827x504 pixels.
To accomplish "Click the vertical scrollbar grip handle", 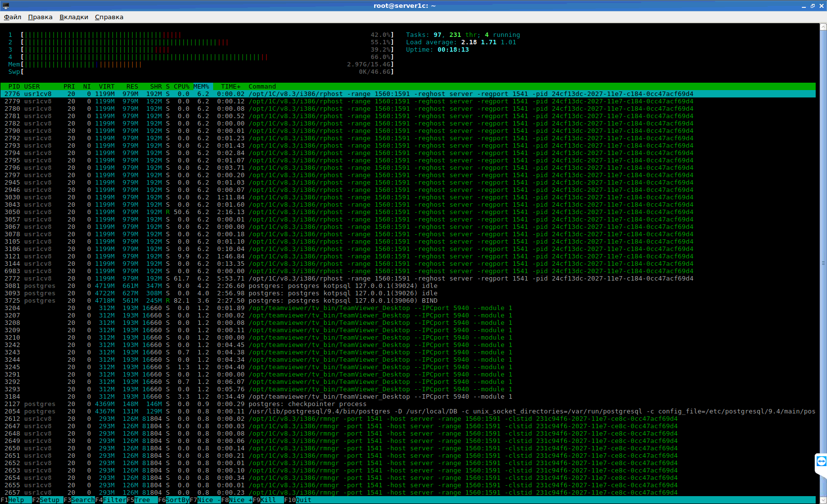I will tap(823, 263).
